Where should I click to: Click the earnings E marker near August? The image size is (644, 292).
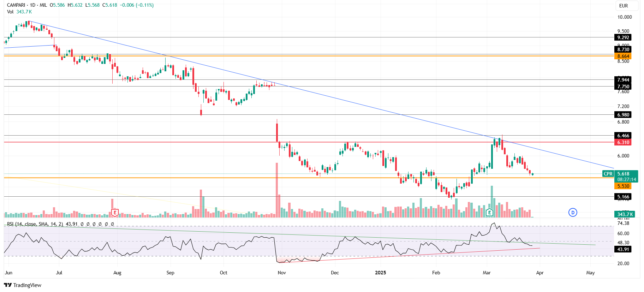tap(115, 213)
